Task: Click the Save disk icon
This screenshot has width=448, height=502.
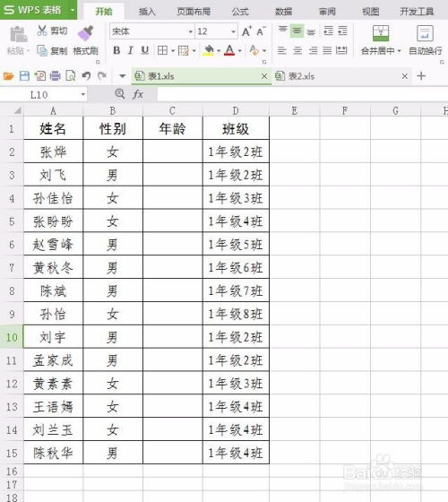Action: click(x=25, y=76)
